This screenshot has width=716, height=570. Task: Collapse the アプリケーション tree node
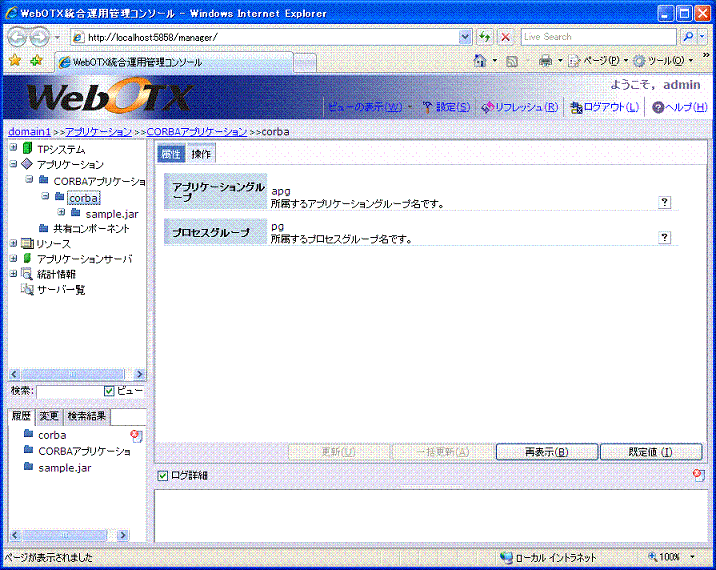pos(14,164)
